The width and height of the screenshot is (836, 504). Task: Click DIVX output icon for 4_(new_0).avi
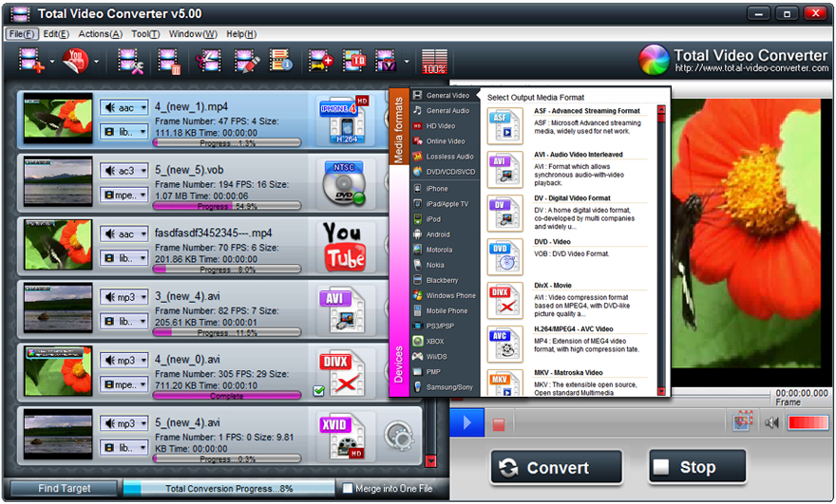342,373
